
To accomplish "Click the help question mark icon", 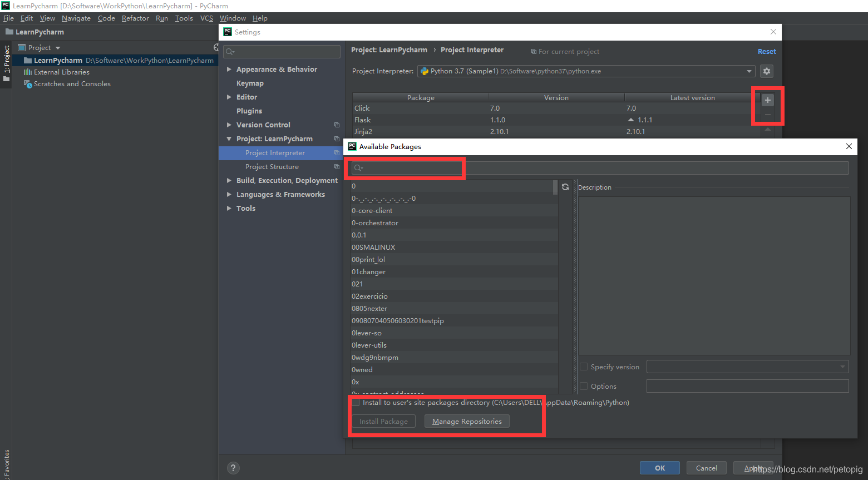I will (234, 468).
